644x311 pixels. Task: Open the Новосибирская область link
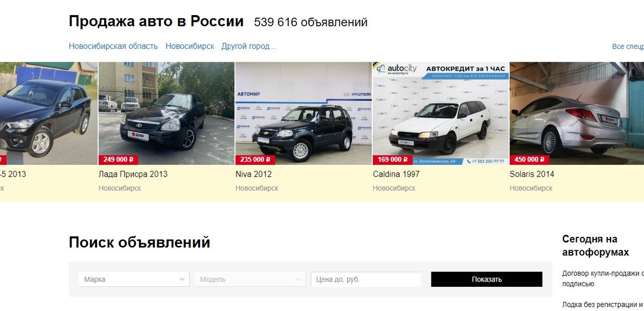[113, 46]
